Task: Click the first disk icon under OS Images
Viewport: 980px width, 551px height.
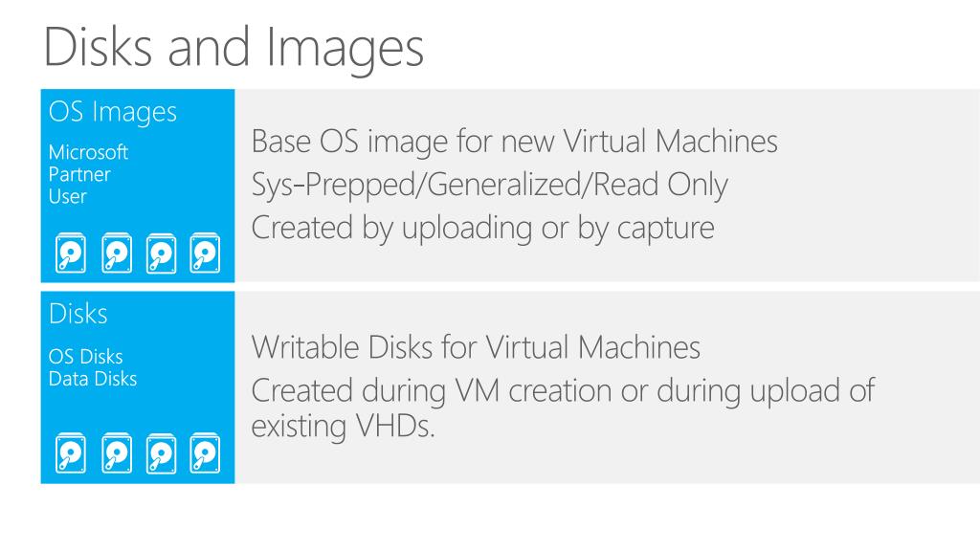Action: (x=71, y=253)
